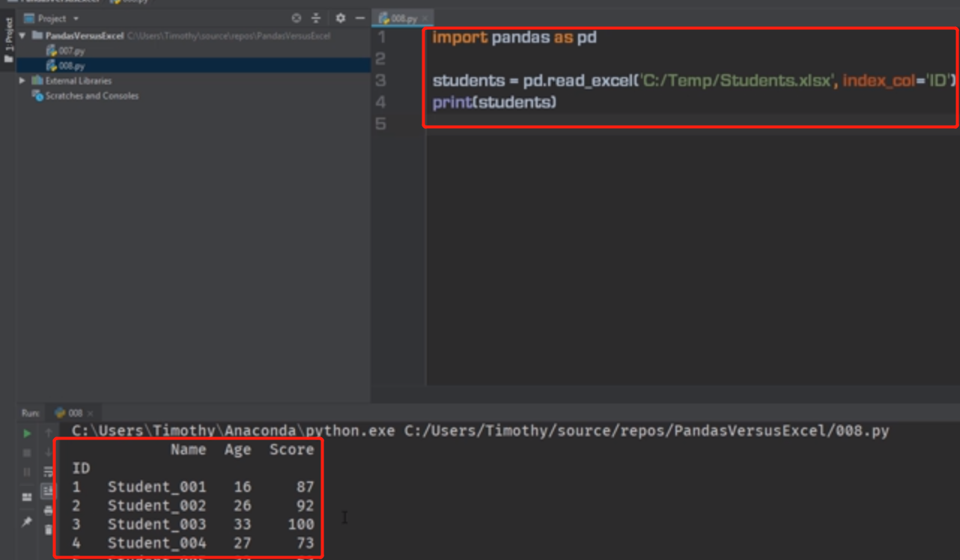Image resolution: width=960 pixels, height=560 pixels.
Task: Click 'Student_001' in console output
Action: coord(157,487)
